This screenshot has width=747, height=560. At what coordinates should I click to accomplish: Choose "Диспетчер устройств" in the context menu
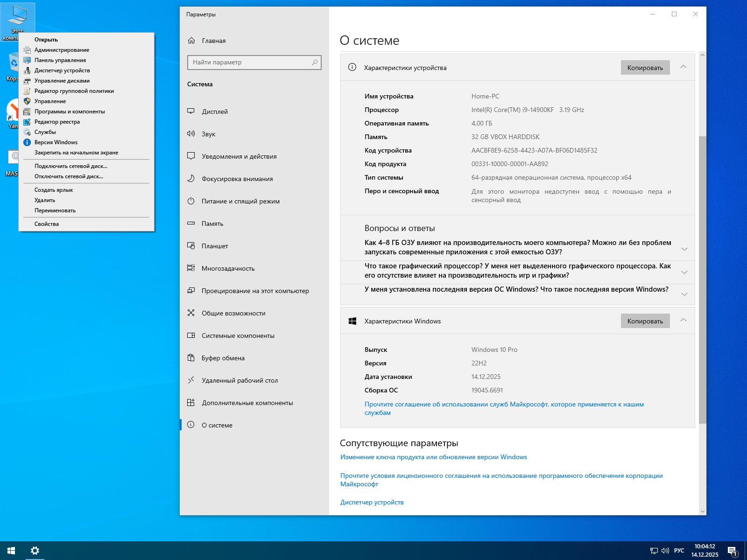click(62, 70)
